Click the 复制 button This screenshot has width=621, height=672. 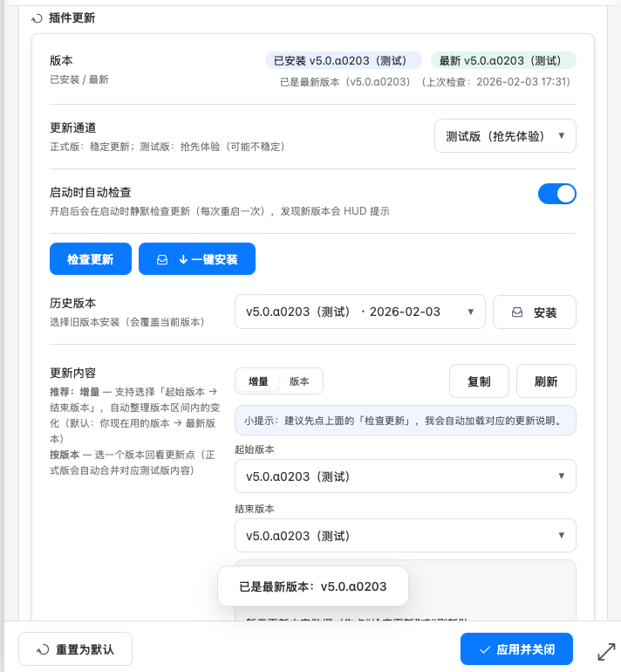(x=479, y=381)
